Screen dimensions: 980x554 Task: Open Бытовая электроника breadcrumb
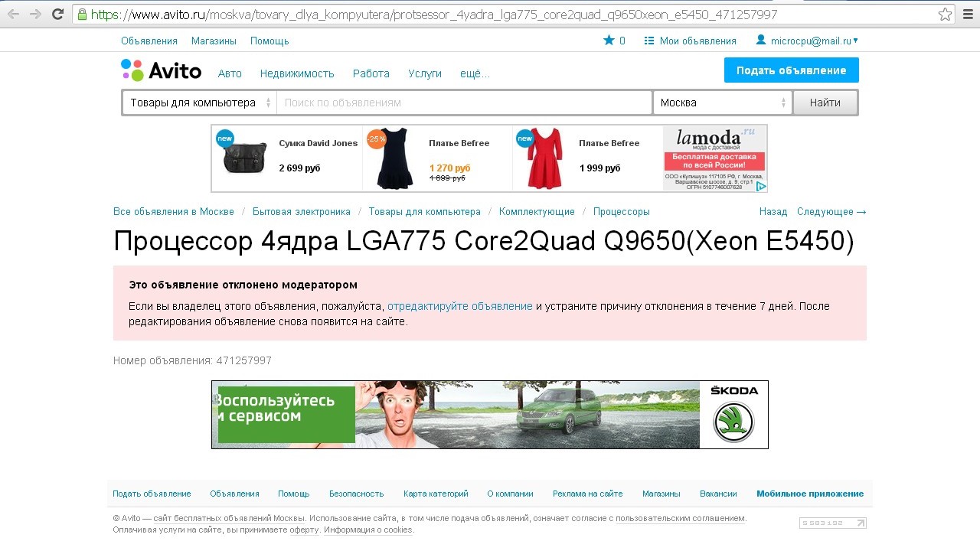[302, 211]
